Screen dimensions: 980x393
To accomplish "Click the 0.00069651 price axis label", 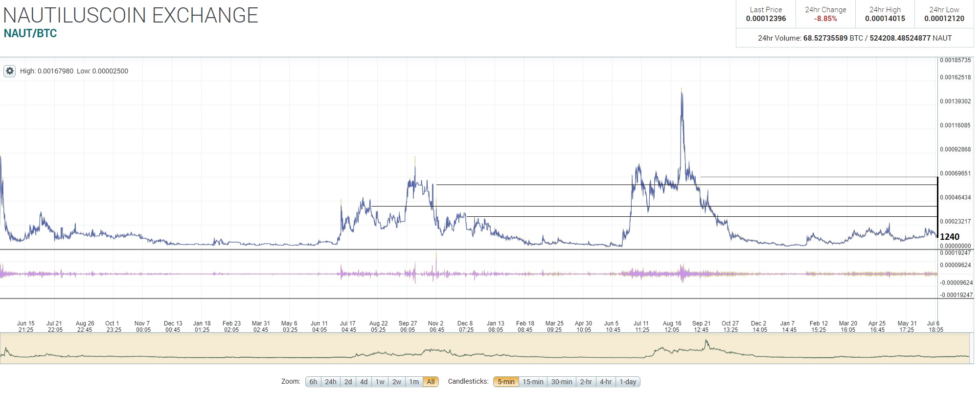I will pyautogui.click(x=955, y=173).
